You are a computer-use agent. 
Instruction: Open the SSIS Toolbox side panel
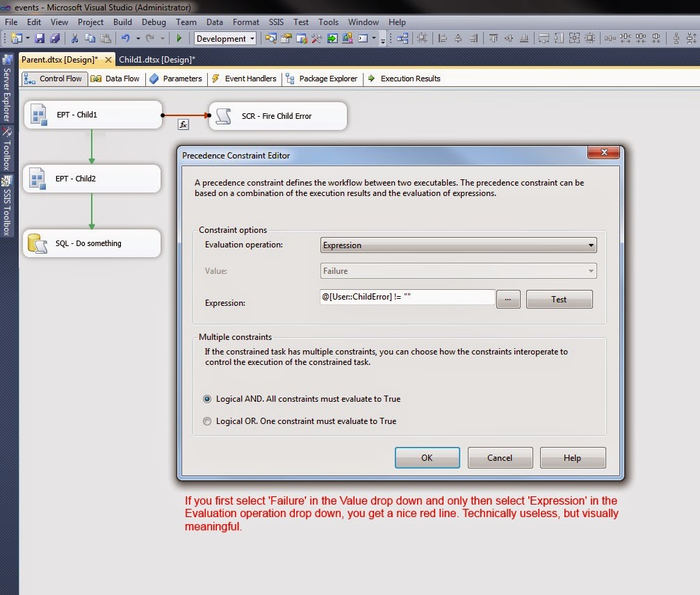(x=7, y=205)
